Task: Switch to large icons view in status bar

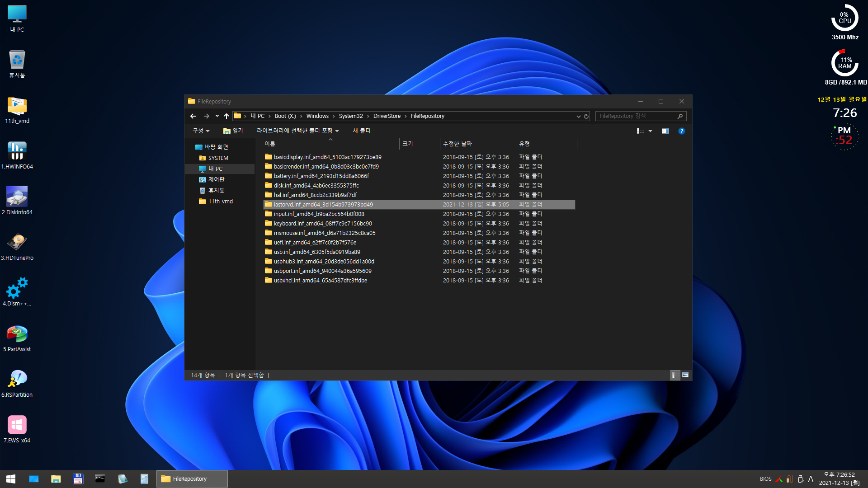Action: click(685, 375)
